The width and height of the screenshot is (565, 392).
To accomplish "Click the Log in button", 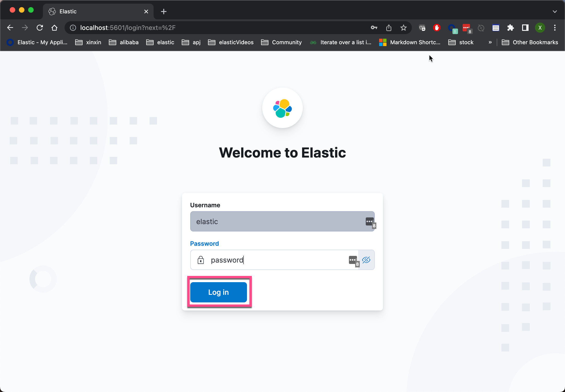I will tap(218, 292).
